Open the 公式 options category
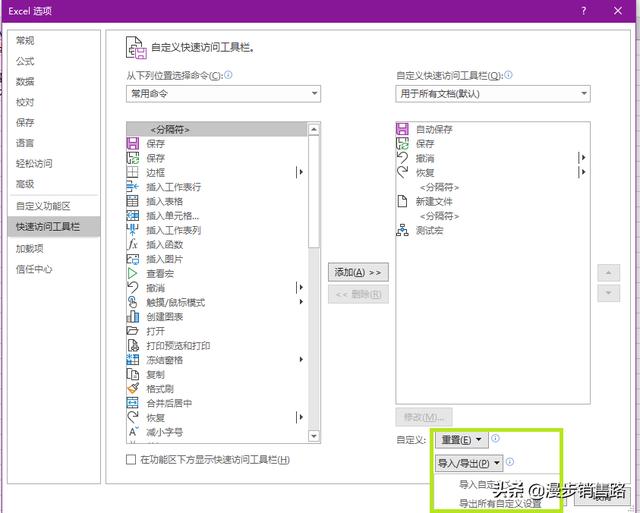The image size is (640, 513). point(53,61)
